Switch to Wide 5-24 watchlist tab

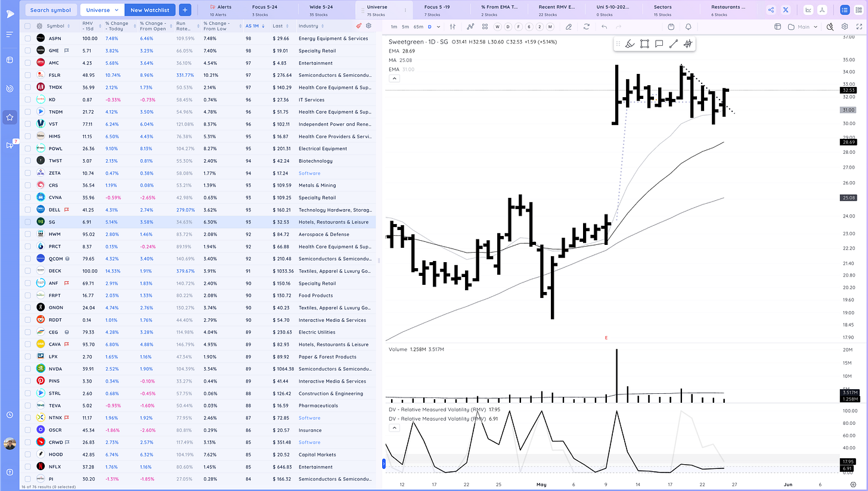point(323,10)
